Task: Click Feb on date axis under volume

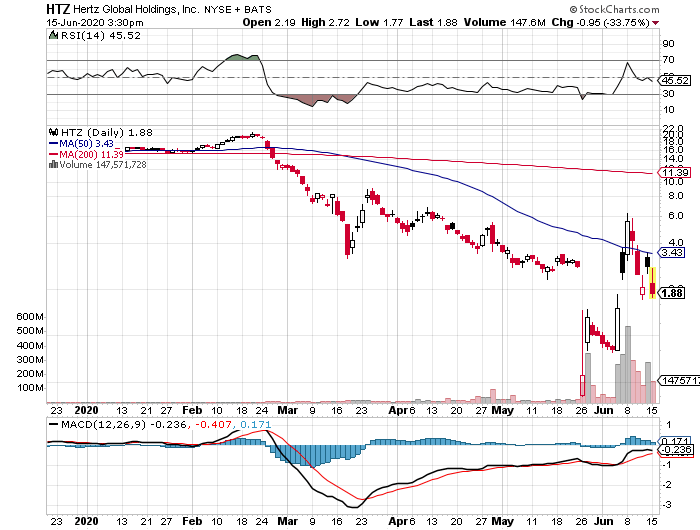Action: coord(192,410)
